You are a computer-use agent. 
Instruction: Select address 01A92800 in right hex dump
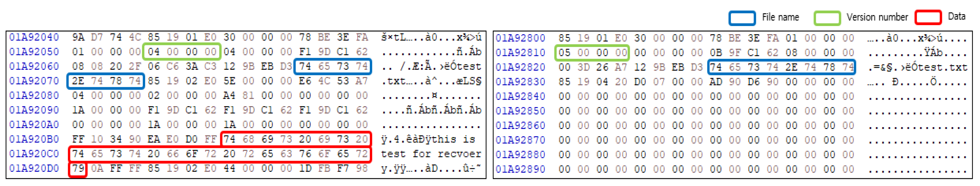(520, 38)
